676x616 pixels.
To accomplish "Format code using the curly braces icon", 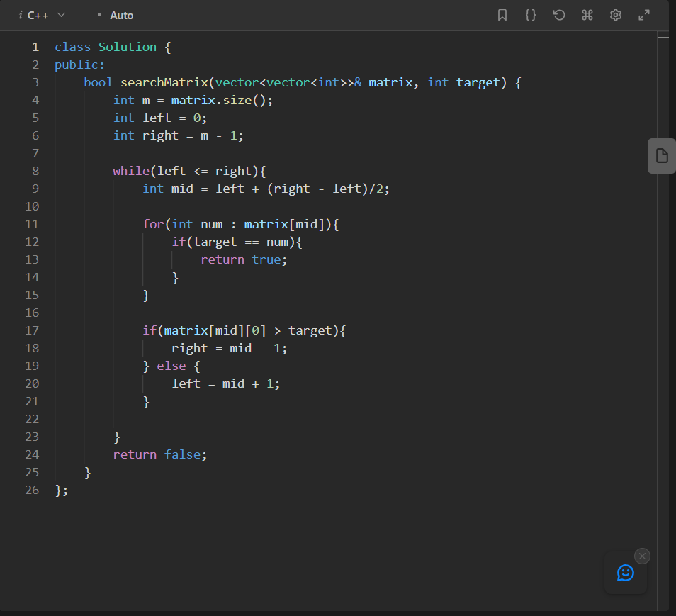I will click(x=531, y=15).
